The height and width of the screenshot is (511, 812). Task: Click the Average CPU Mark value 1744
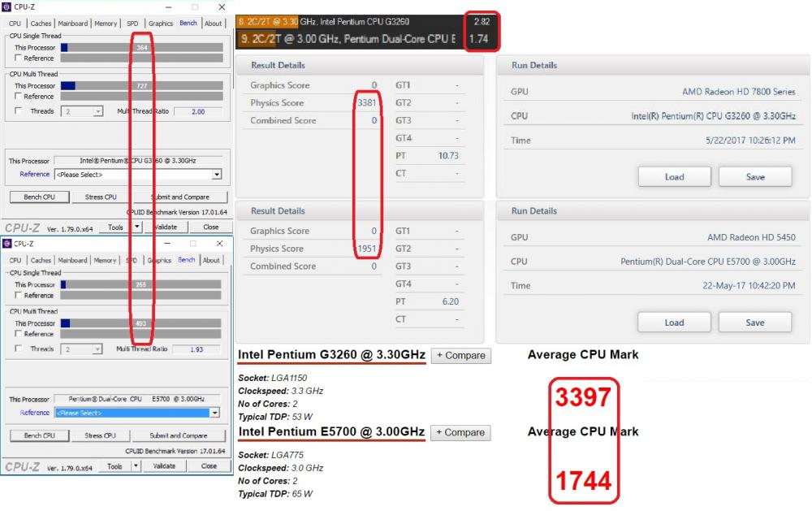point(583,480)
